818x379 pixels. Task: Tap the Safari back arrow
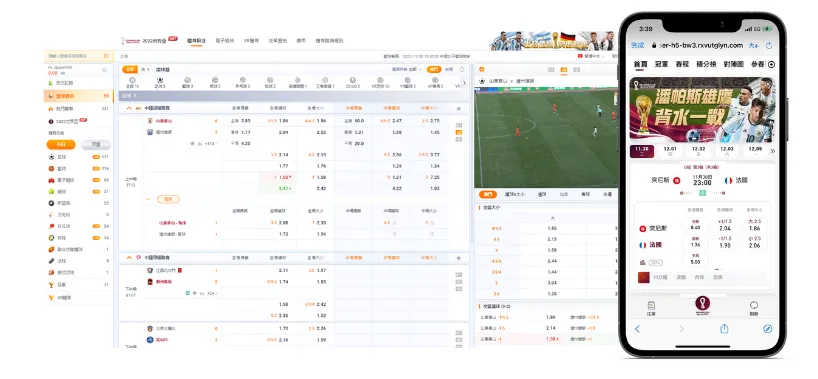(637, 329)
